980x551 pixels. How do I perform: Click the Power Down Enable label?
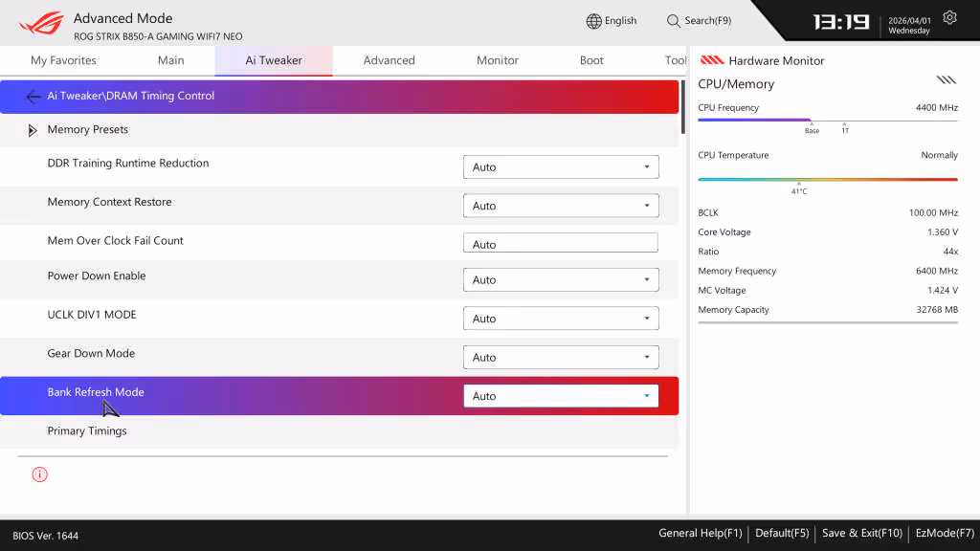pyautogui.click(x=97, y=276)
